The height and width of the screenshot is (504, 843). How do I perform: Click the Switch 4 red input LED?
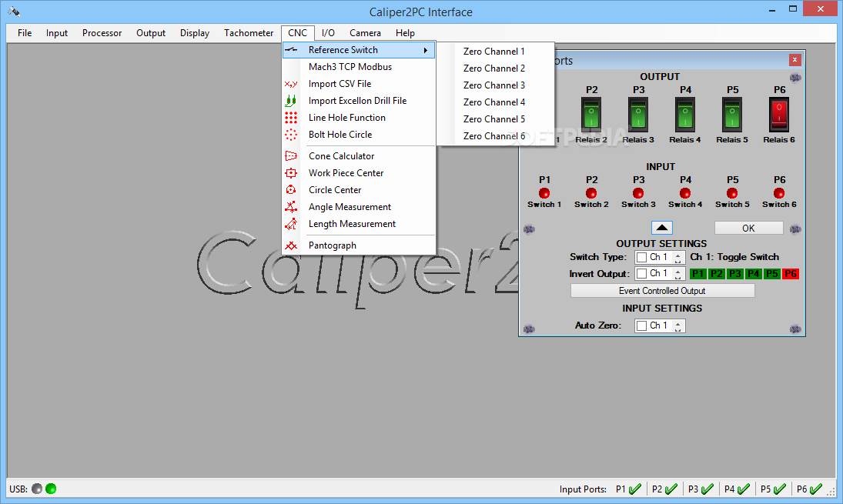(685, 193)
